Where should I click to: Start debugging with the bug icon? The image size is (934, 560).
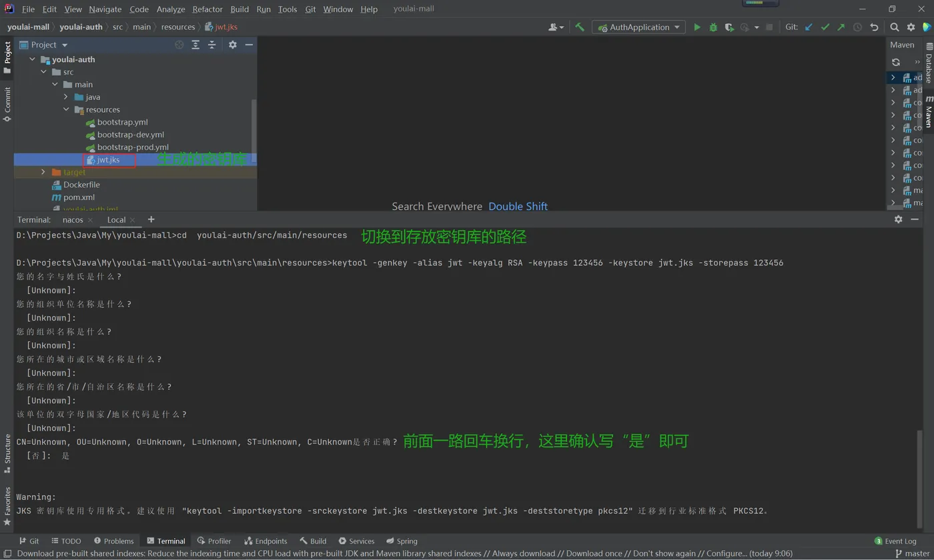click(x=713, y=27)
